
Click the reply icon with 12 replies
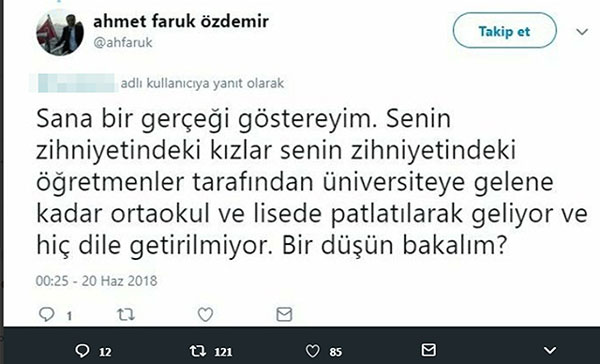tap(82, 351)
